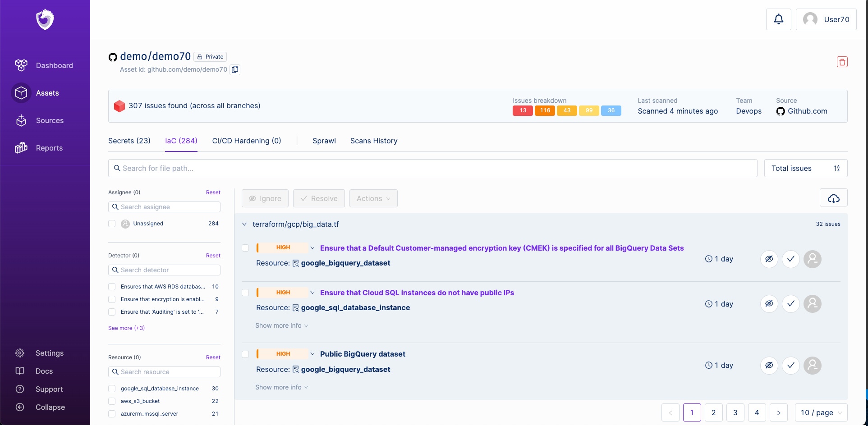The image size is (868, 426).
Task: Switch to the IaC (284) tab
Action: point(181,141)
